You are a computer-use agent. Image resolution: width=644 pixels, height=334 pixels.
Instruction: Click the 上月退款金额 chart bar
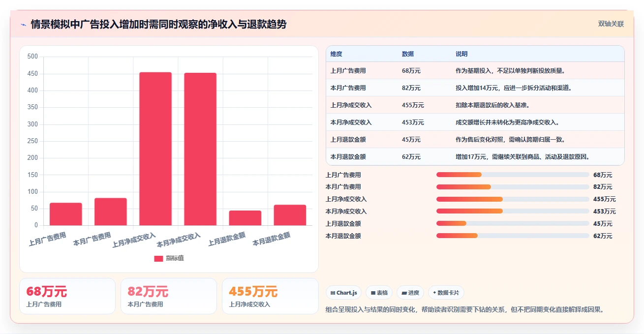point(245,218)
